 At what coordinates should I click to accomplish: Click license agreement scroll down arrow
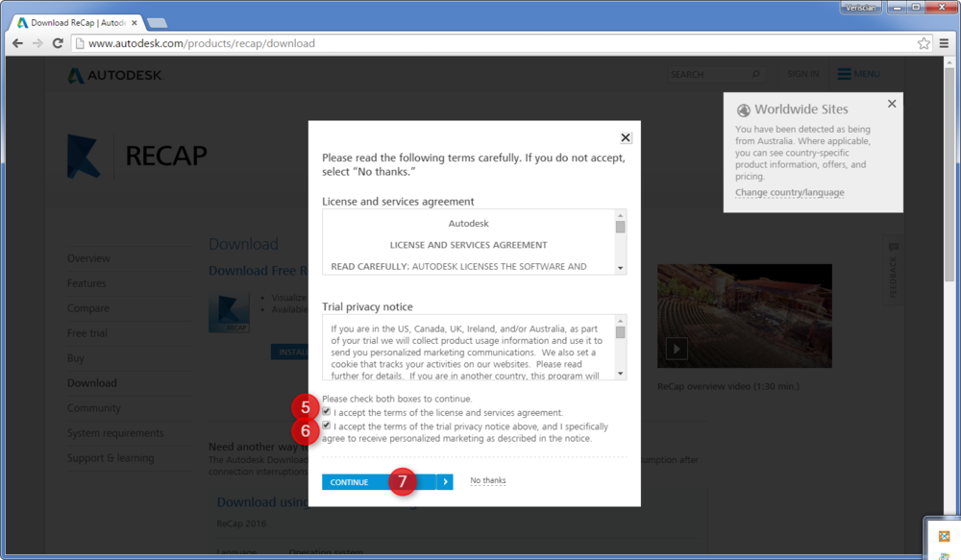620,268
